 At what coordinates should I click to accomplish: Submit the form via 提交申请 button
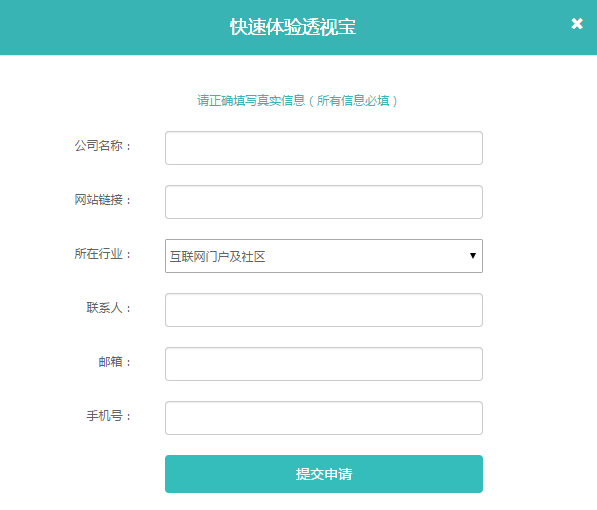pos(324,474)
